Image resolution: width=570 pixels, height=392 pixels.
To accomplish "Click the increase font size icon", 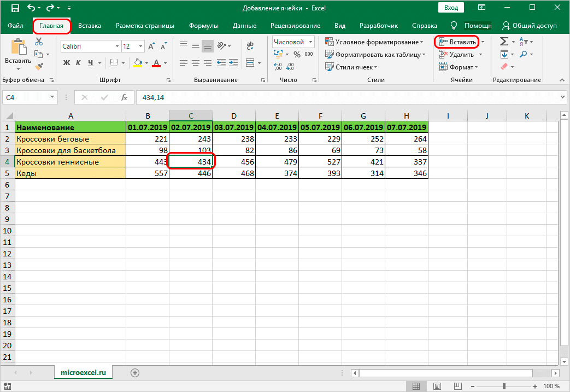I will click(x=150, y=46).
